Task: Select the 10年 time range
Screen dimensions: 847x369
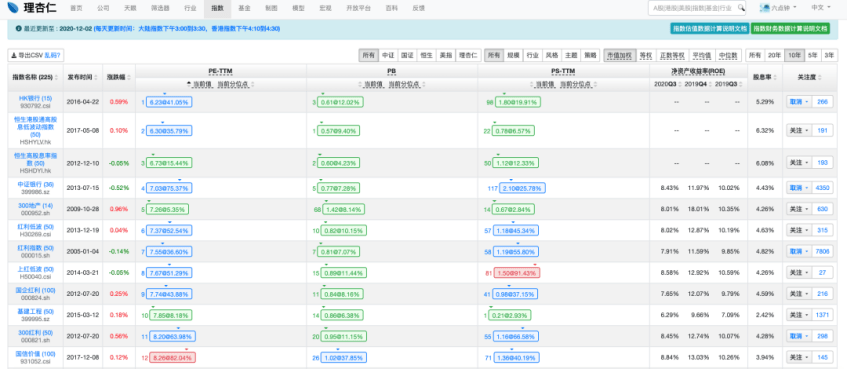Action: [x=794, y=55]
